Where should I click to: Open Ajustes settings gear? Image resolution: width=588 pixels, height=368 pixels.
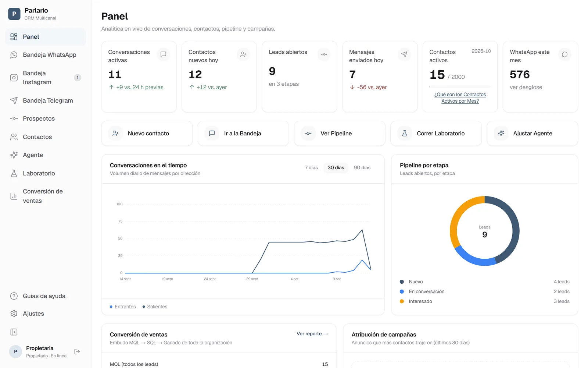pos(46,314)
